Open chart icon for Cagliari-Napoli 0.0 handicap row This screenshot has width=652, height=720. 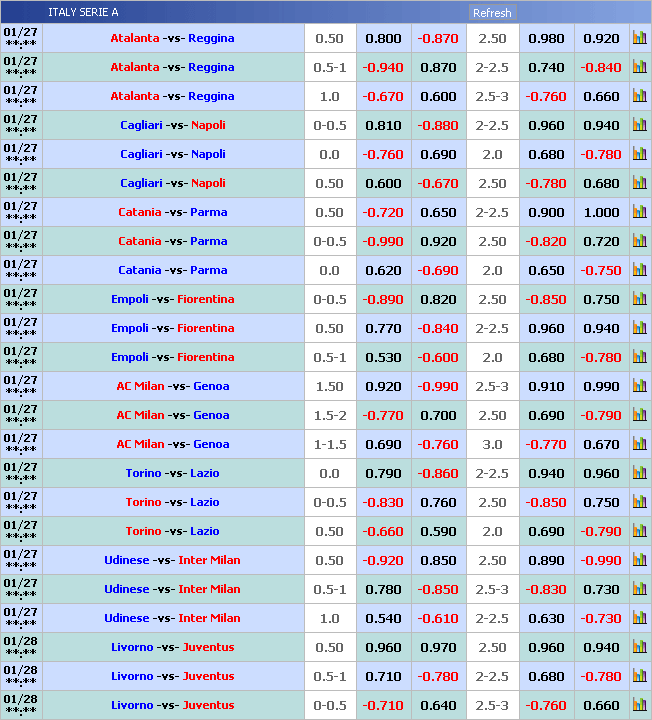(x=640, y=154)
